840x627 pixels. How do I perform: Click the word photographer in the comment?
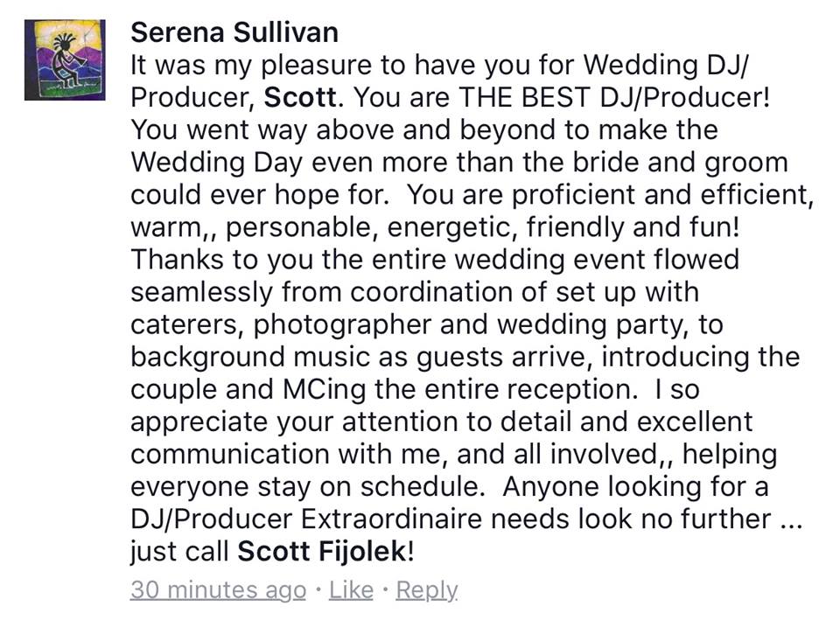[342, 325]
